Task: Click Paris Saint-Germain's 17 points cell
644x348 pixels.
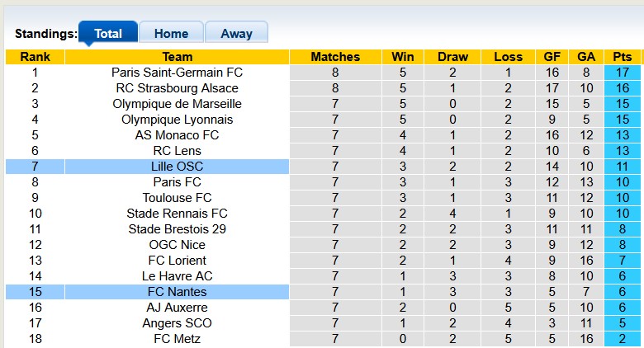Action: click(622, 73)
